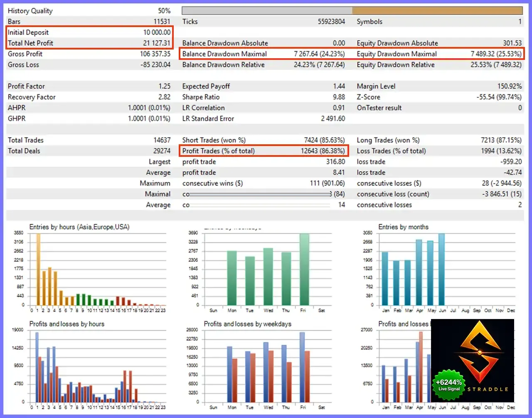Image resolution: width=532 pixels, height=418 pixels.
Task: Click the OnTester result value 0
Action: pos(520,108)
